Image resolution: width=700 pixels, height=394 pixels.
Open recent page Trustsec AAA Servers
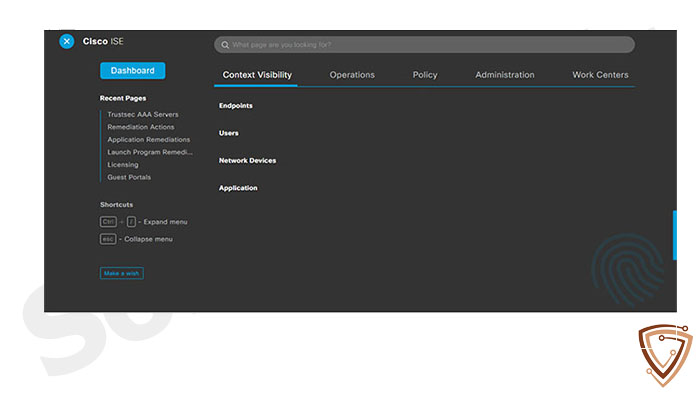[143, 115]
